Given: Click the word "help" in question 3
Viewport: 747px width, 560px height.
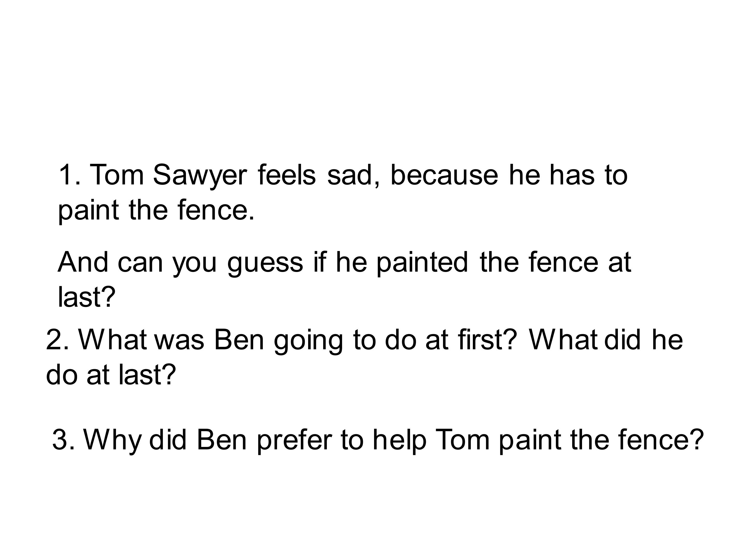Looking at the screenshot, I should [399, 440].
